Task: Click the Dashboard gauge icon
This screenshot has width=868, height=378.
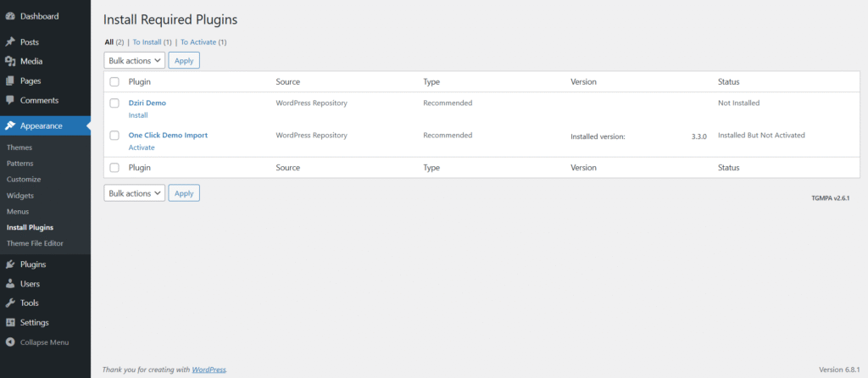Action: click(x=10, y=17)
